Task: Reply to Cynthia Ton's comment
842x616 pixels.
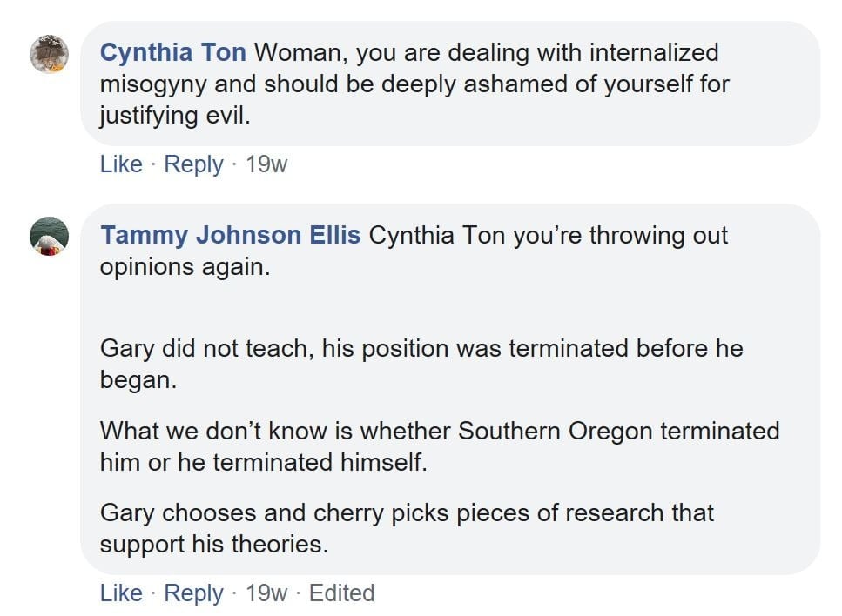Action: (193, 164)
